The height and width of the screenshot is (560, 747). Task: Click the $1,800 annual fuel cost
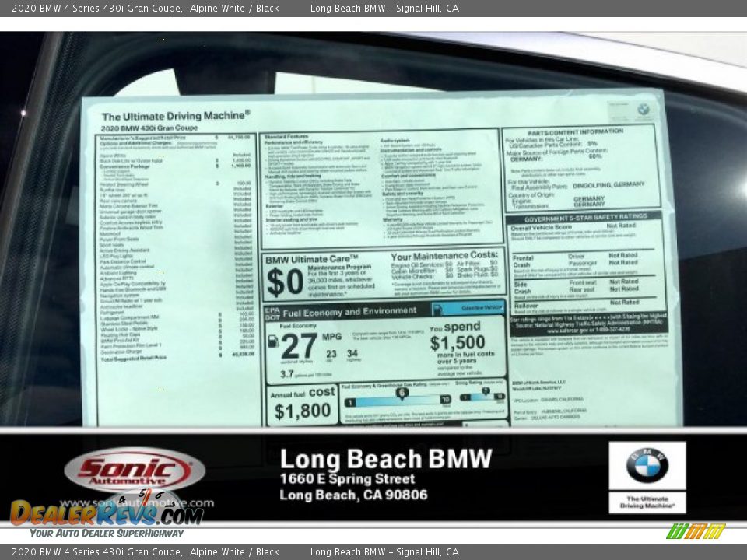point(303,411)
